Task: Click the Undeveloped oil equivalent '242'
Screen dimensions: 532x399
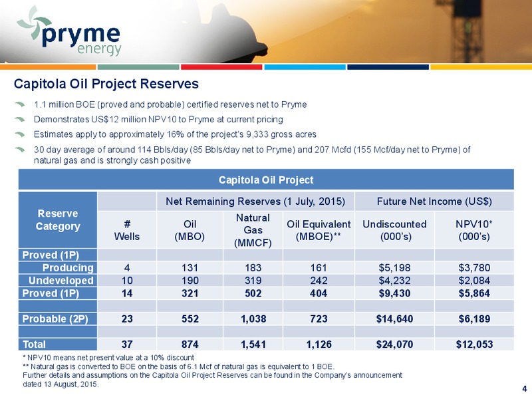Action: 319,281
